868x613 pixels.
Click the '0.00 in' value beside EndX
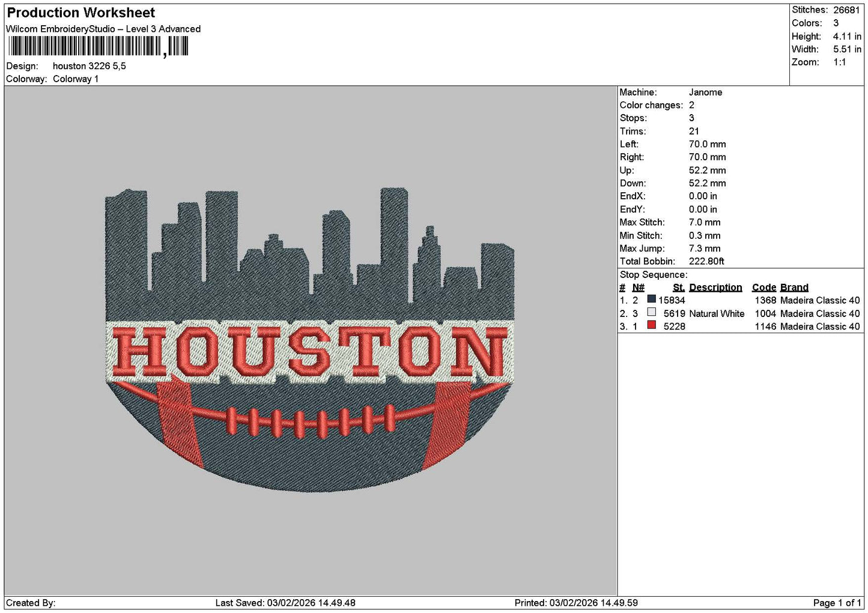tap(703, 196)
